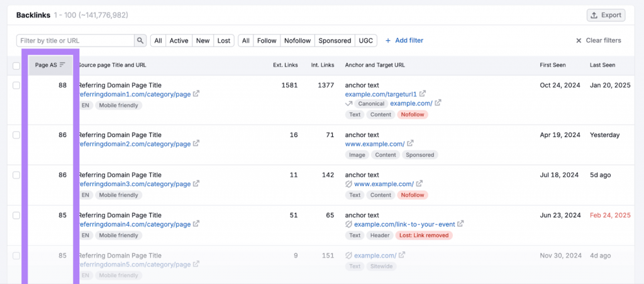Click the Sitewide tag in fifth row
This screenshot has width=644, height=284.
[380, 266]
